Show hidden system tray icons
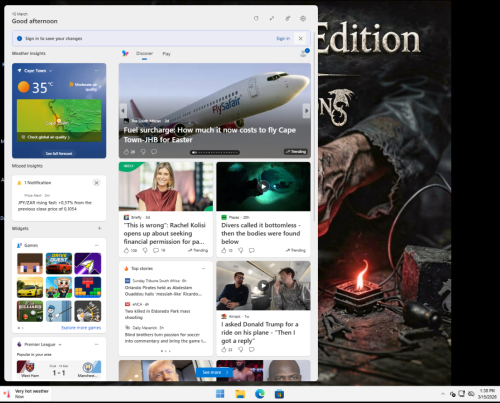The image size is (500, 403). (443, 394)
